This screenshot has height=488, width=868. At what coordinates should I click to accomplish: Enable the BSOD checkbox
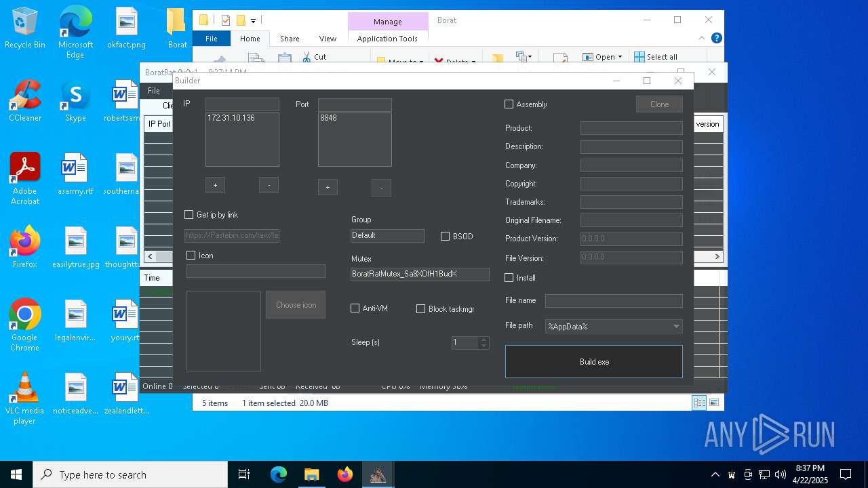pos(445,237)
